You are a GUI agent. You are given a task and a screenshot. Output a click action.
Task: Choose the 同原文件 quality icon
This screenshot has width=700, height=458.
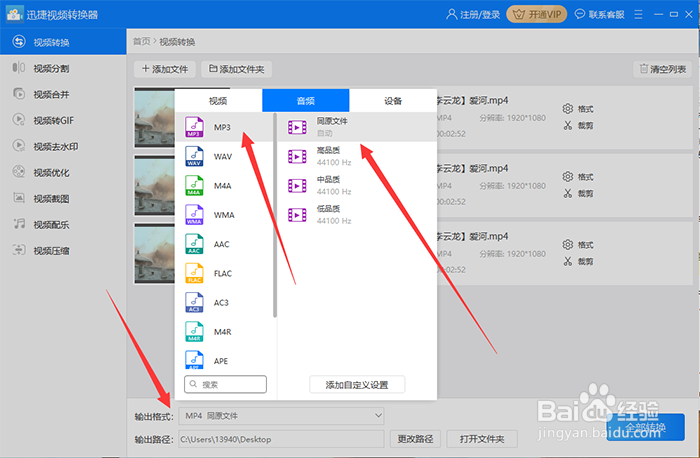[297, 128]
